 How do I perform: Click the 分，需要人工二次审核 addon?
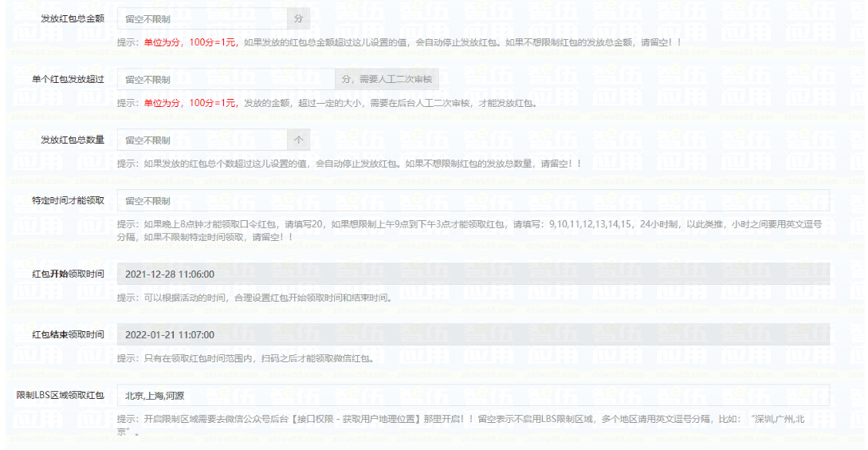point(387,79)
